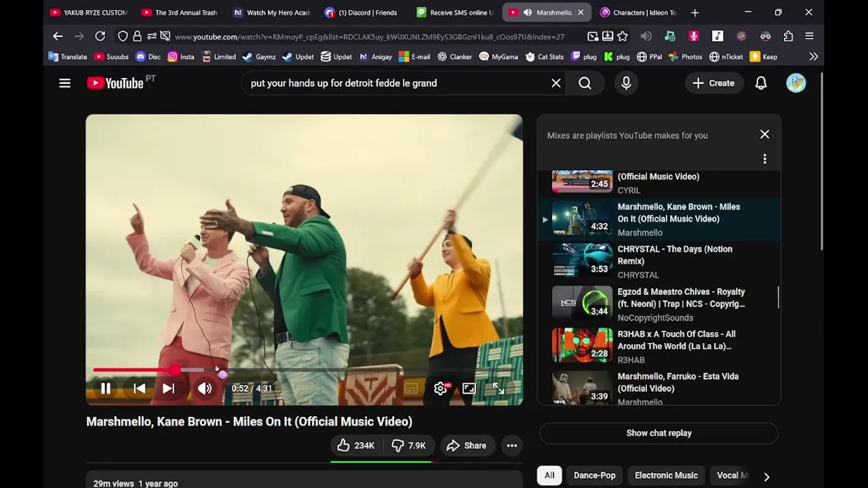Open the Create menu
The height and width of the screenshot is (488, 868).
click(x=713, y=83)
